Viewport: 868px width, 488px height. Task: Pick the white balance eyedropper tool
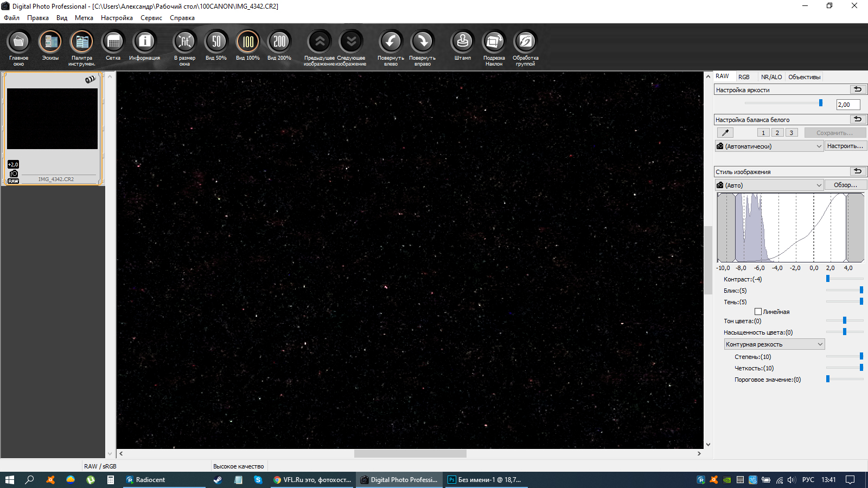click(x=725, y=133)
